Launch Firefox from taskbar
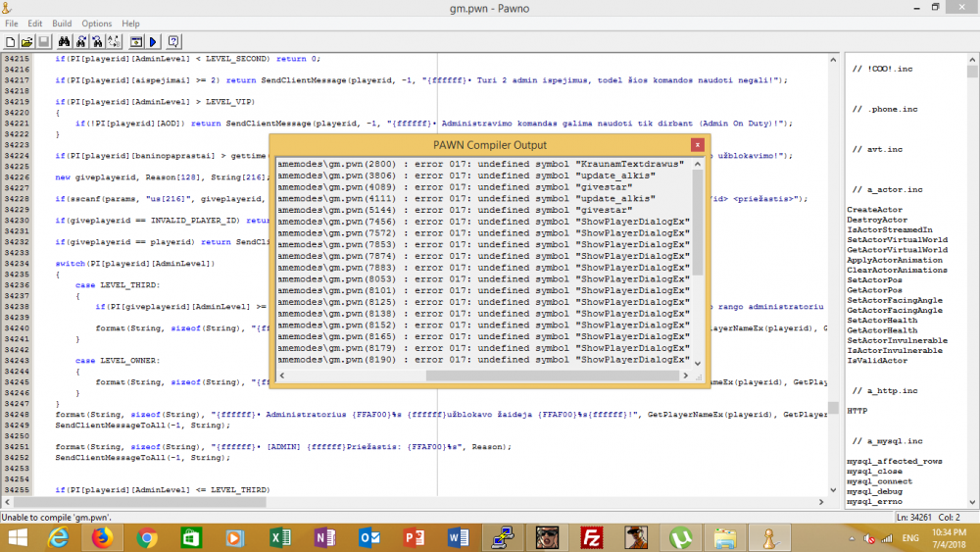The image size is (980, 552). click(102, 538)
